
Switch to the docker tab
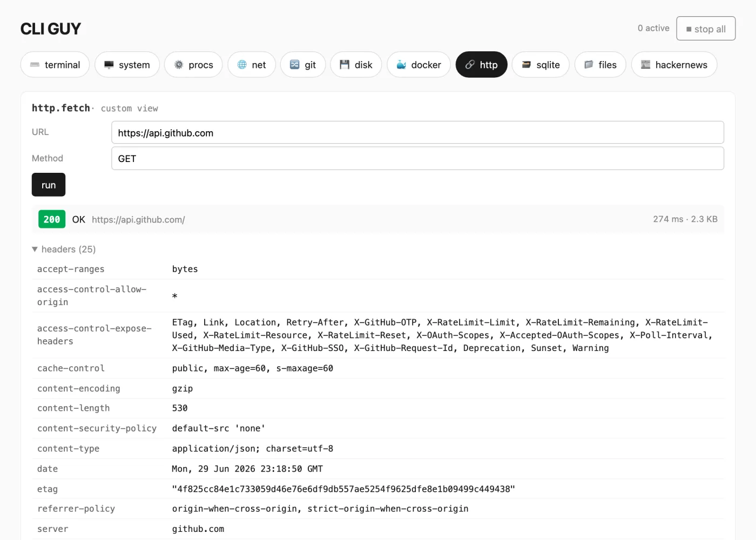[418, 65]
